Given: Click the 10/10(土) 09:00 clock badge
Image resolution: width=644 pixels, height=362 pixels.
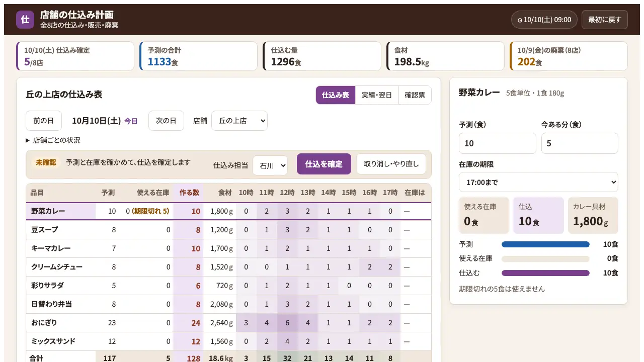Looking at the screenshot, I should click(544, 20).
